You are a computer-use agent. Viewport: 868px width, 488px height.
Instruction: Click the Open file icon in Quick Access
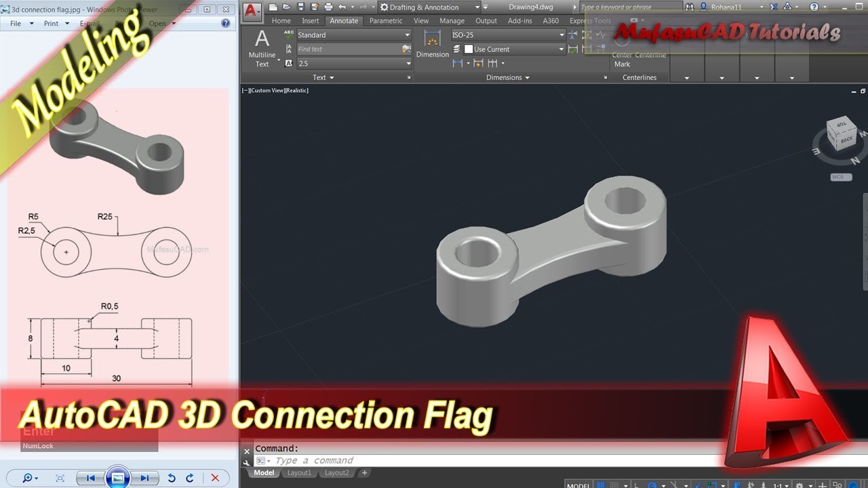click(x=287, y=7)
